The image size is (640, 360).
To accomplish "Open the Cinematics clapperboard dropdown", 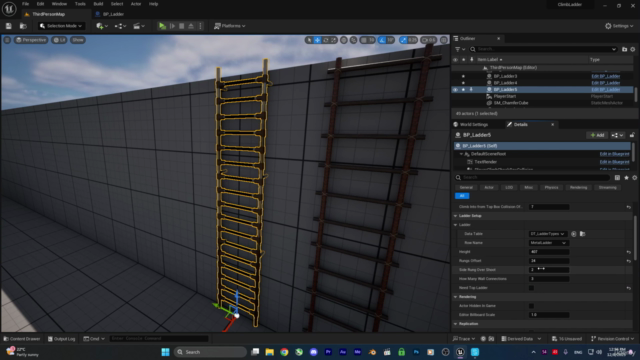I will point(139,26).
